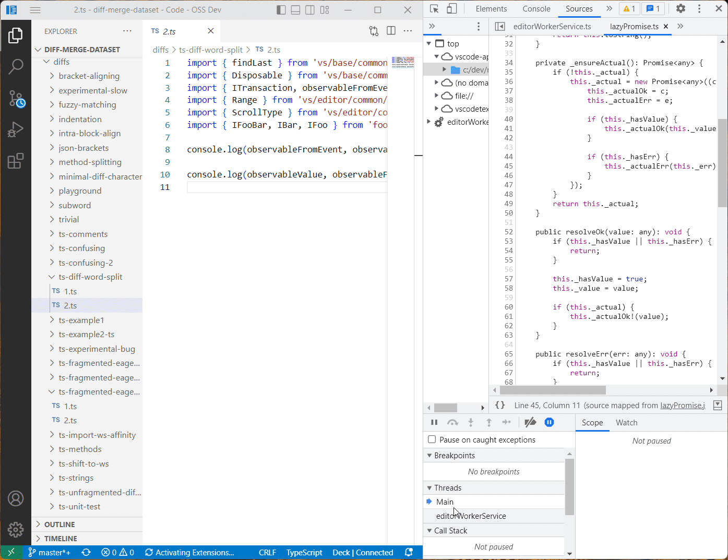Customize layout icon in title bar
The image size is (728, 560).
click(325, 10)
